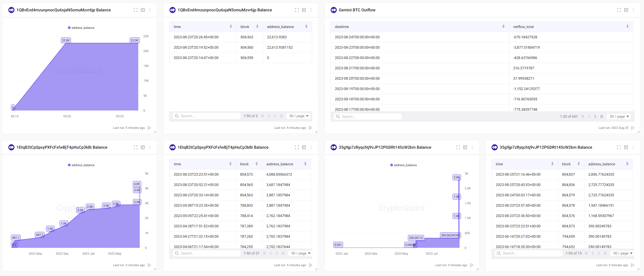Open more options menu on Gemini BTC Outflow panel

[x=633, y=10]
